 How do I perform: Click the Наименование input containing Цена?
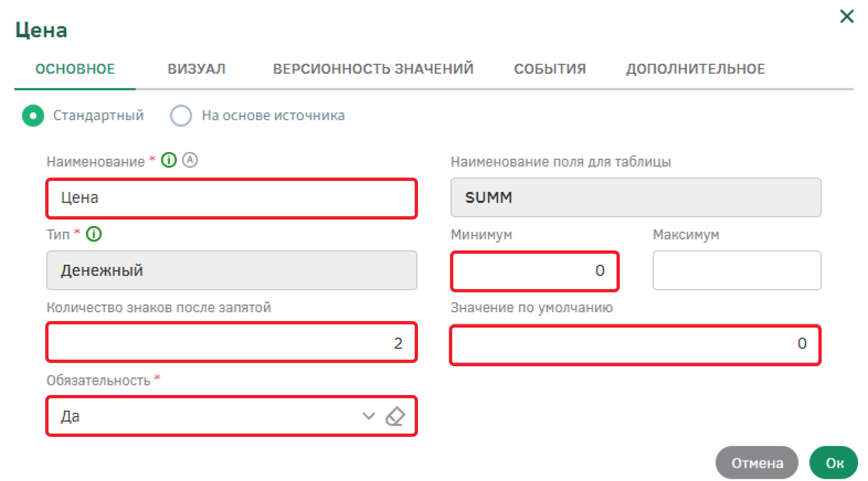232,198
